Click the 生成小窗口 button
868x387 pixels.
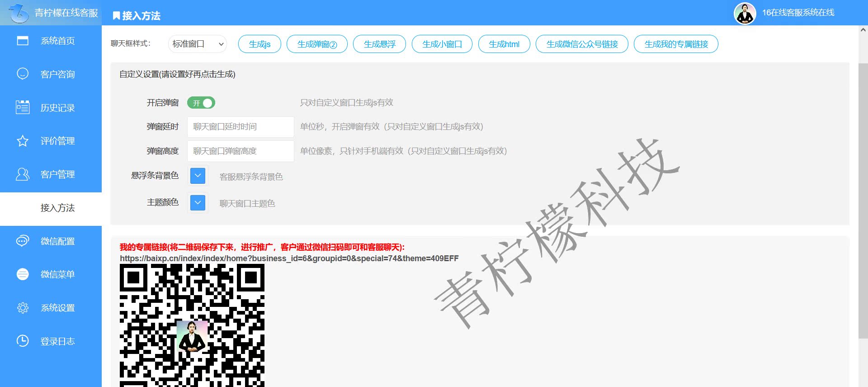coord(442,44)
